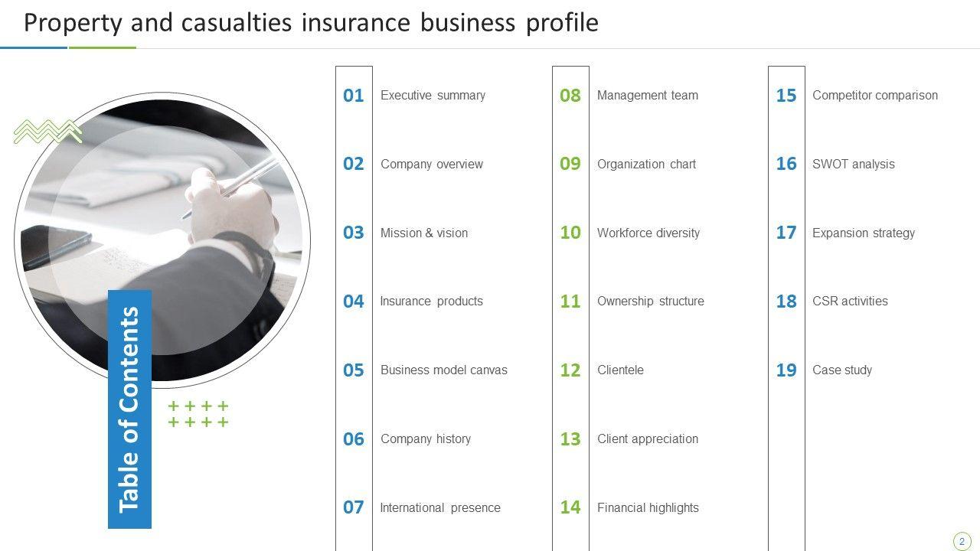Click the blue Table of Contents banner

pos(129,409)
